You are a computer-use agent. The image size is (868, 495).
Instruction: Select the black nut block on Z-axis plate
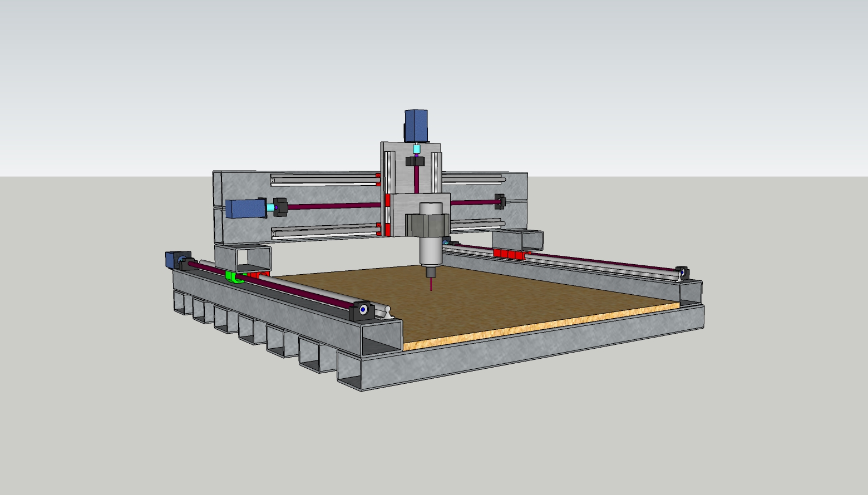416,161
